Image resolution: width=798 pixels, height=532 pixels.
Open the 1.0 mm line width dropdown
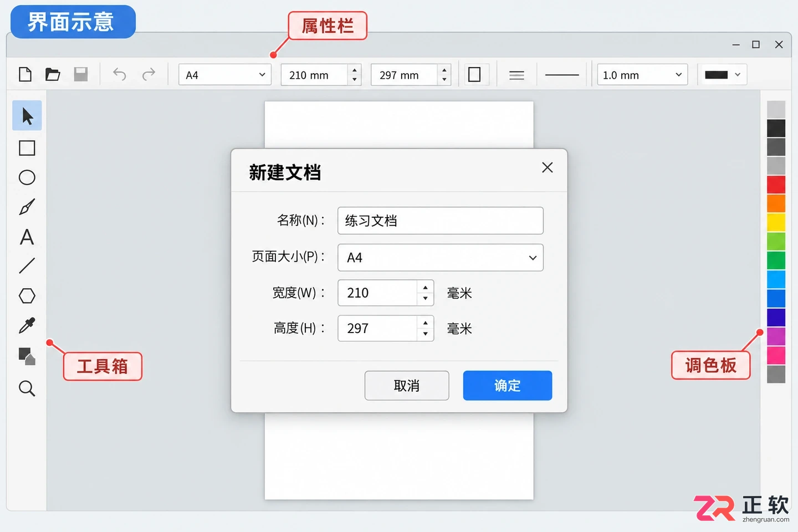point(642,75)
